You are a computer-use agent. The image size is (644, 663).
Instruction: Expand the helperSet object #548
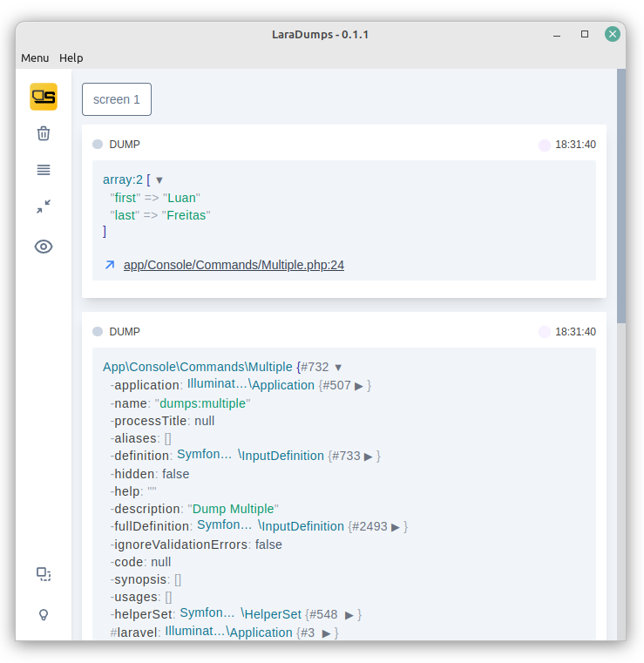coord(349,615)
